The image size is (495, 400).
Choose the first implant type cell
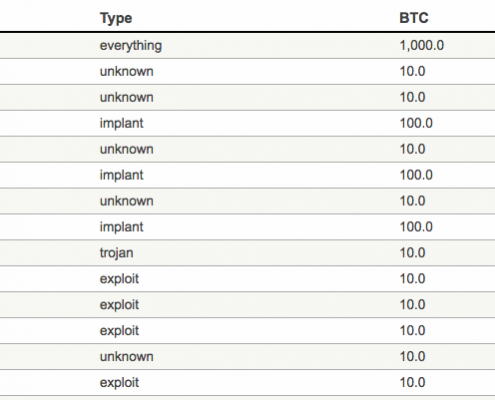click(122, 124)
